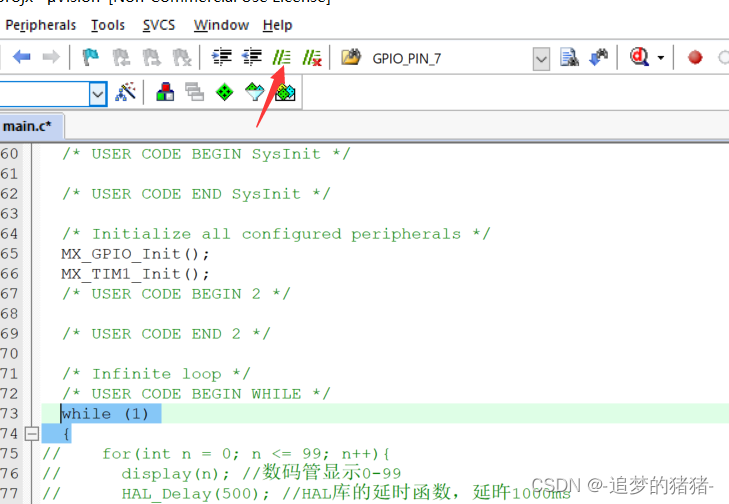Viewport: 729px width, 504px height.
Task: Click the MX_GPIO_Init(); line
Action: (x=135, y=254)
